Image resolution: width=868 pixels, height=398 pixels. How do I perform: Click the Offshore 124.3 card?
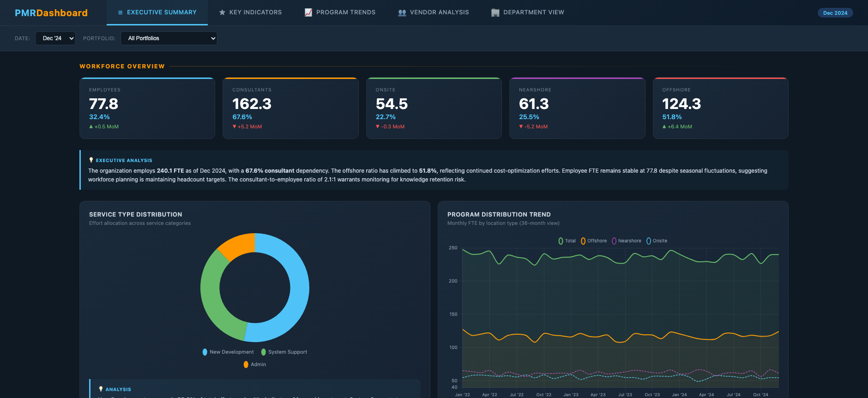pyautogui.click(x=721, y=108)
